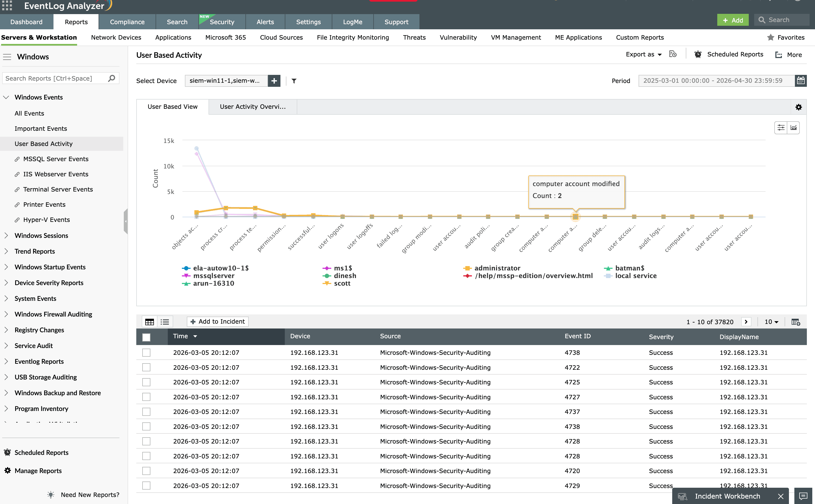Open the Security tab
This screenshot has height=504, width=815.
[222, 22]
